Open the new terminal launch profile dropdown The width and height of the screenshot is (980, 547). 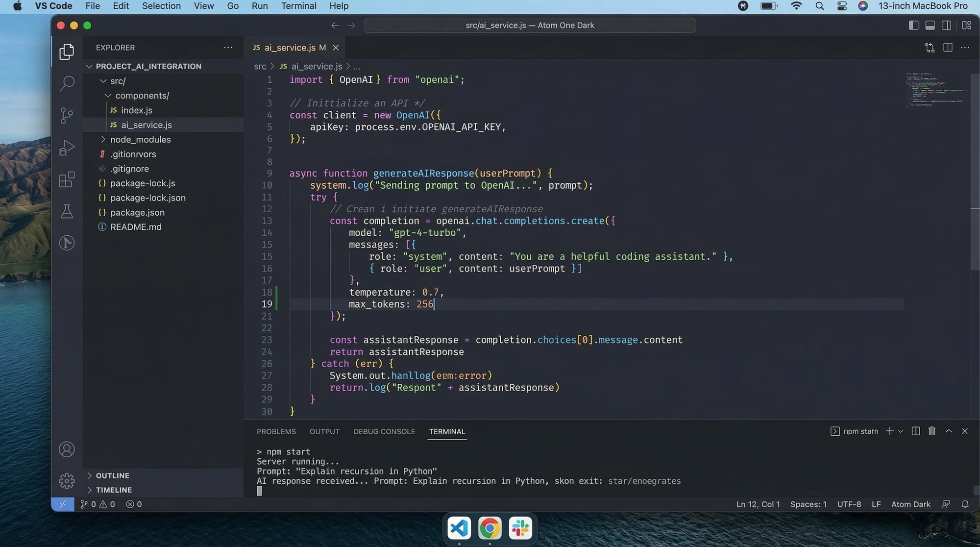point(901,431)
